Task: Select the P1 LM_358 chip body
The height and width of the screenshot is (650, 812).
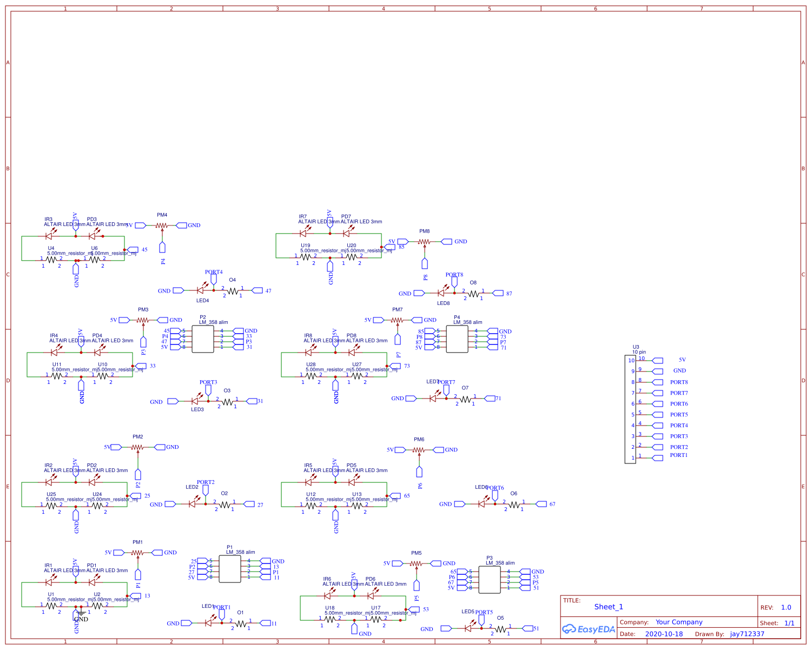Action: coord(230,569)
